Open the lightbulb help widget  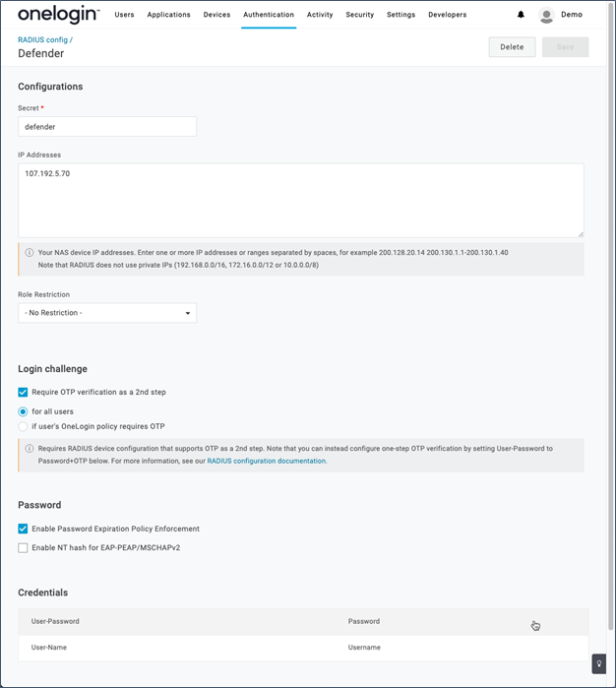[x=599, y=663]
